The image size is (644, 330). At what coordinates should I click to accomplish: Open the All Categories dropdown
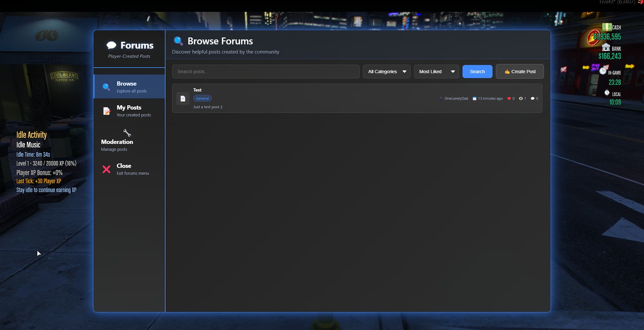[x=386, y=72]
